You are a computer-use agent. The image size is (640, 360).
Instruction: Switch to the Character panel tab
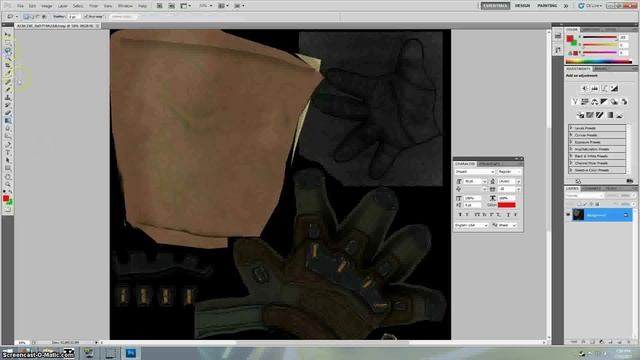pyautogui.click(x=465, y=164)
